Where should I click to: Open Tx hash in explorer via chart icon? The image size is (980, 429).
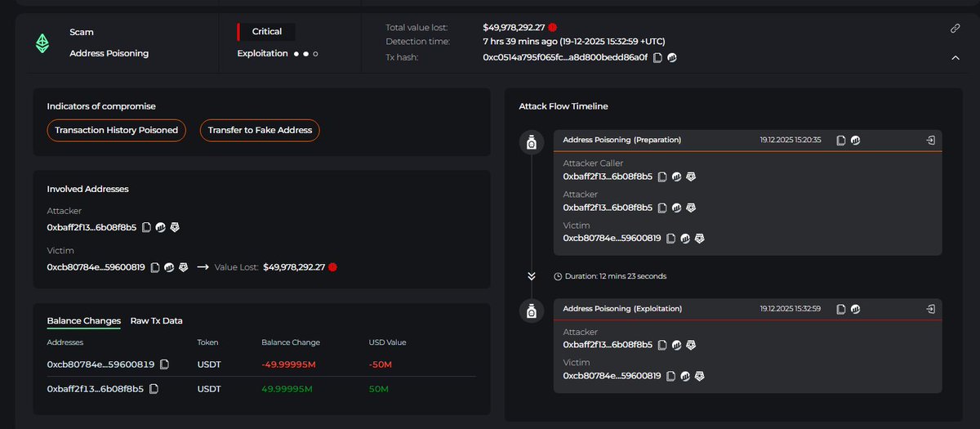point(672,57)
